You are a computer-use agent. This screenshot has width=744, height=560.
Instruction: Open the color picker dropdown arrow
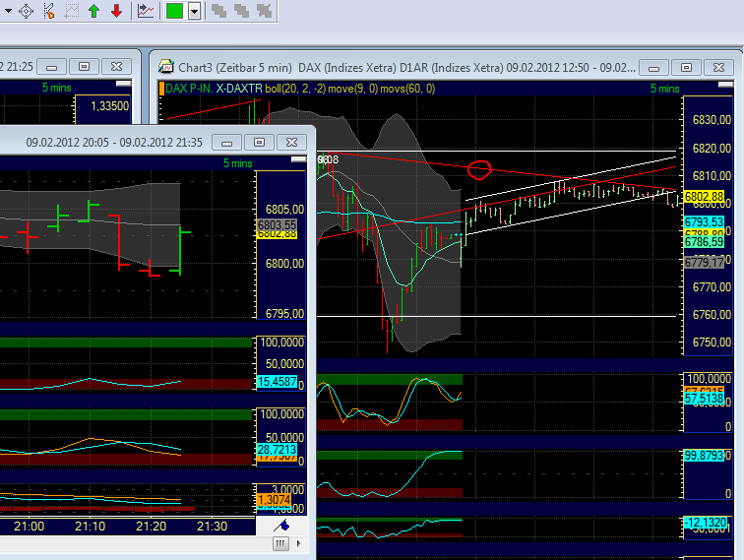(x=195, y=11)
